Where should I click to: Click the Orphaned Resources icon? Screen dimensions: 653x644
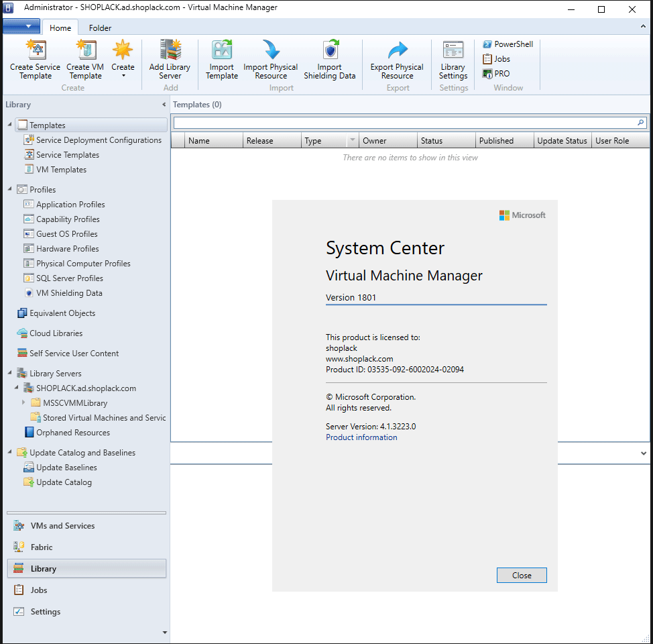(29, 432)
